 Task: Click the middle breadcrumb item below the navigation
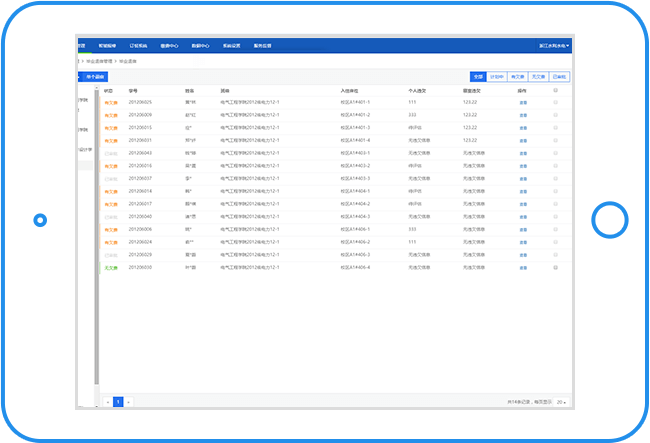click(99, 61)
